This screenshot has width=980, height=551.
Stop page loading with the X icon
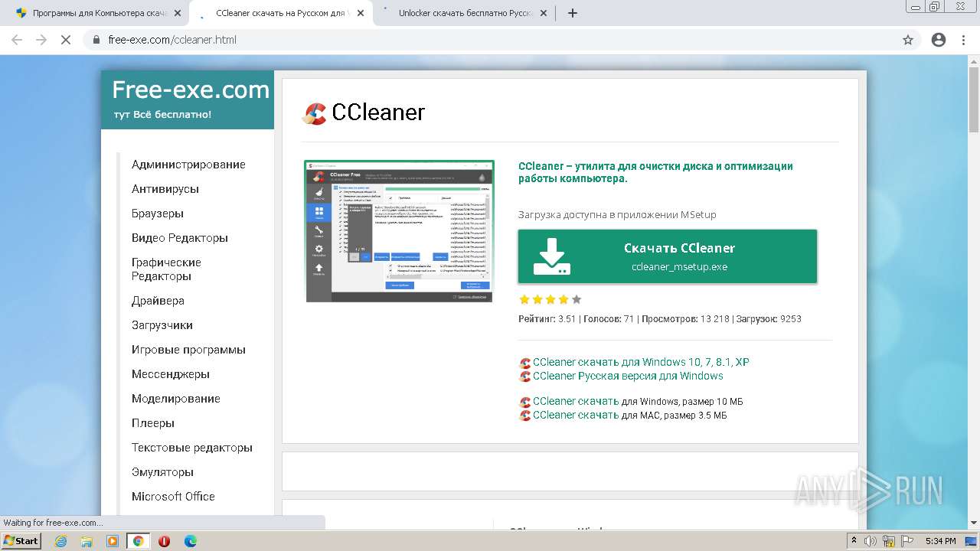coord(66,40)
